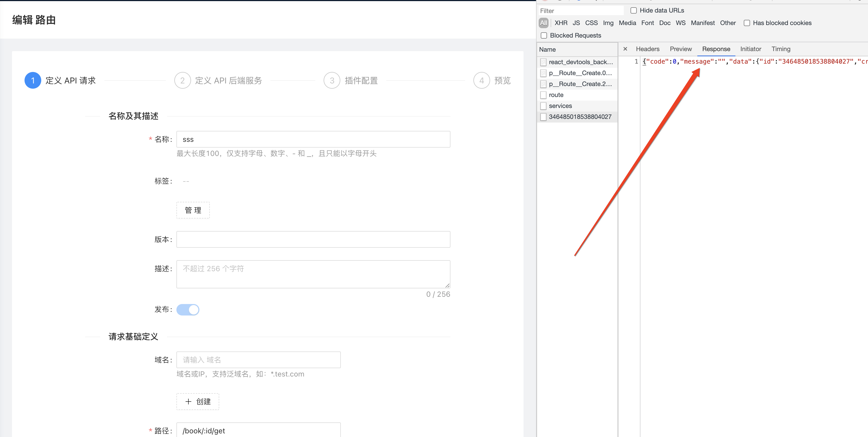868x437 pixels.
Task: Filter network requests by Manifest
Action: tap(703, 23)
